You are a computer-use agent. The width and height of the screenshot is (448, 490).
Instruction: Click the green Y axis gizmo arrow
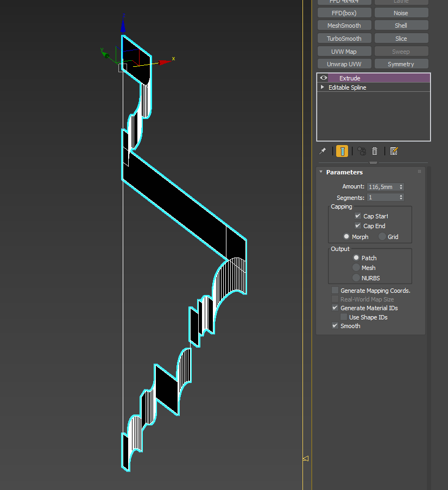(105, 54)
